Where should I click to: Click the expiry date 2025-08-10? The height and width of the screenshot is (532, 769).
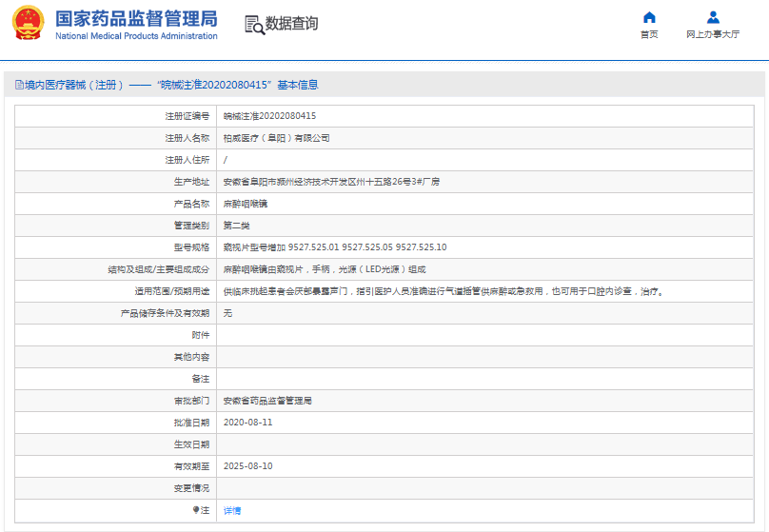pyautogui.click(x=247, y=466)
